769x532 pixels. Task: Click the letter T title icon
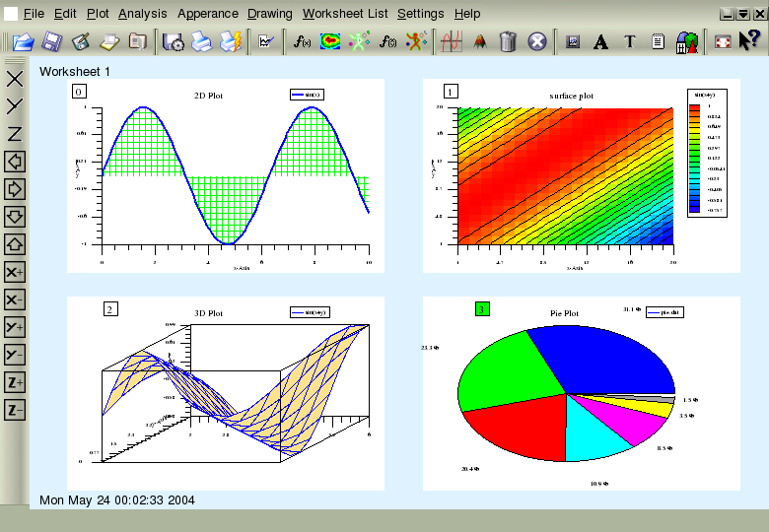(x=629, y=42)
